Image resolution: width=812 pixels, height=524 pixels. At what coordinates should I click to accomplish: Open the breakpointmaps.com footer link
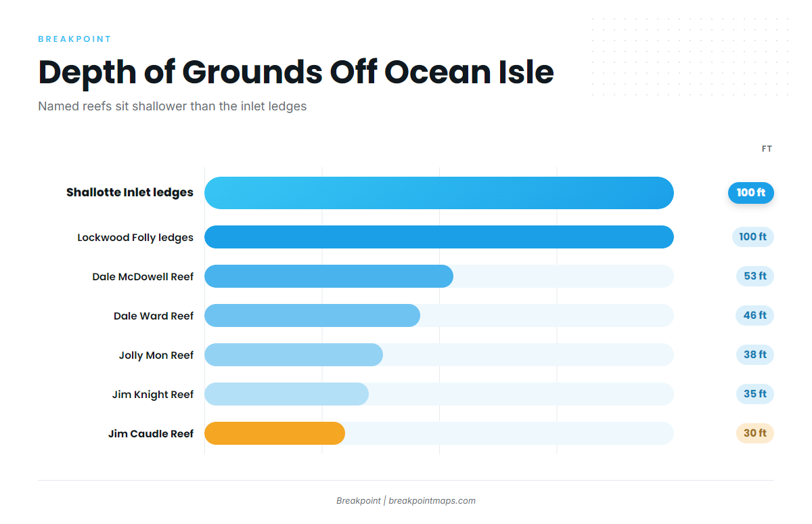pyautogui.click(x=432, y=501)
